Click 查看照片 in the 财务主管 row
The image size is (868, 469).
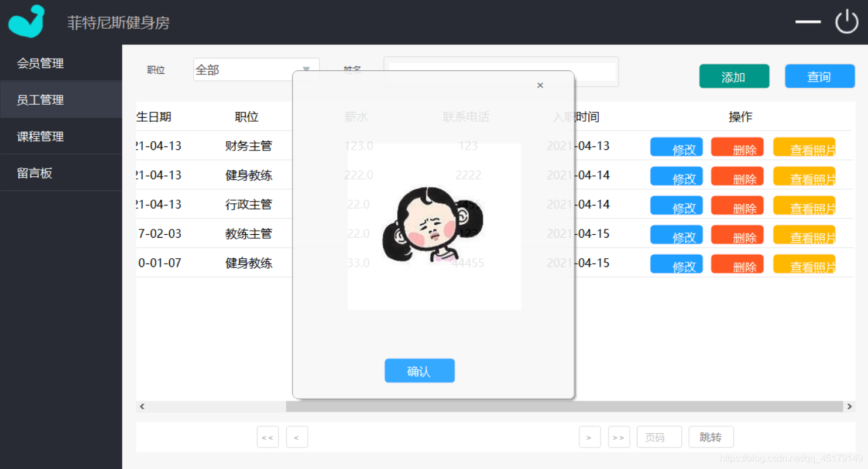click(804, 147)
